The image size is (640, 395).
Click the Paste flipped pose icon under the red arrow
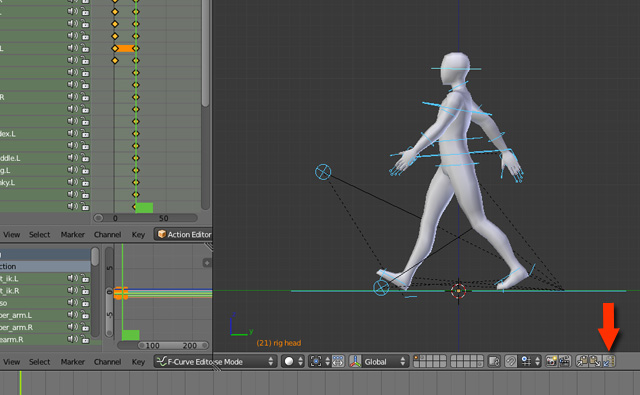pos(609,362)
